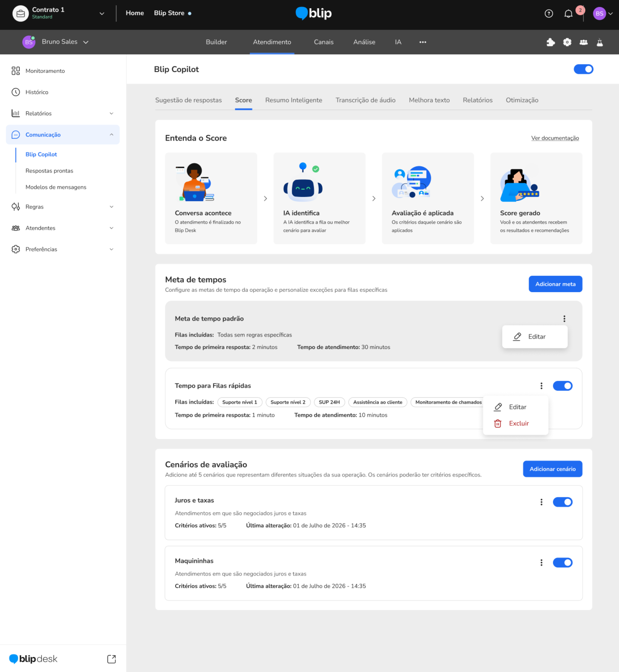Open the help question mark icon
619x672 pixels.
pos(549,13)
